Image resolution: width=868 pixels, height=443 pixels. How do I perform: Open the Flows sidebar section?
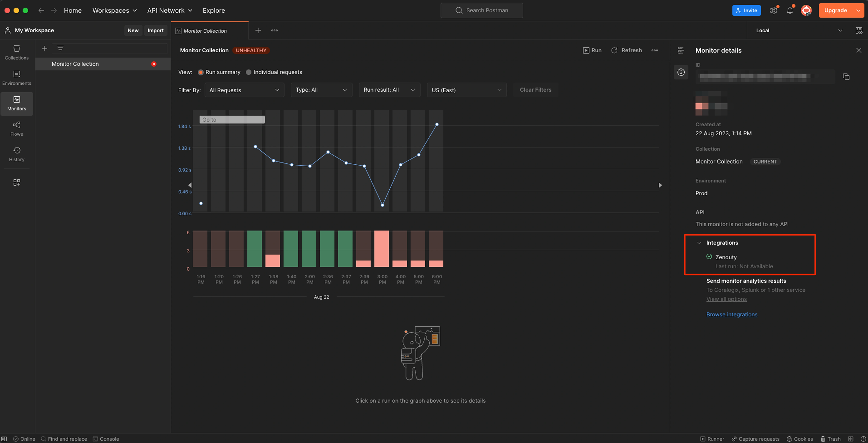point(16,128)
